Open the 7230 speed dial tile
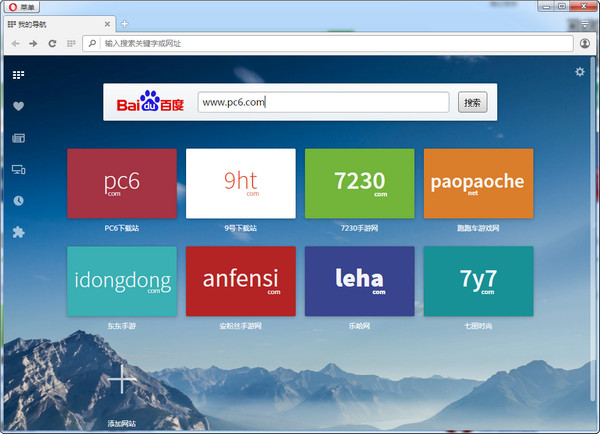Image resolution: width=600 pixels, height=434 pixels. tap(360, 184)
